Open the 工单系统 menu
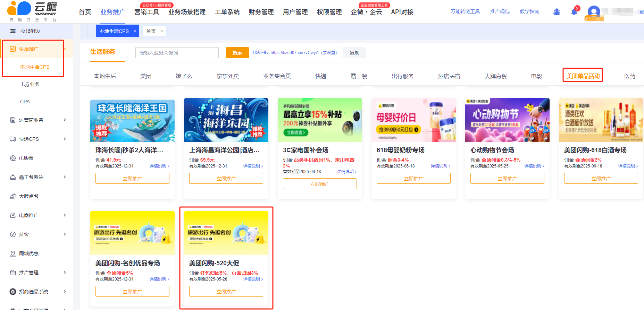The height and width of the screenshot is (310, 644). coord(227,12)
